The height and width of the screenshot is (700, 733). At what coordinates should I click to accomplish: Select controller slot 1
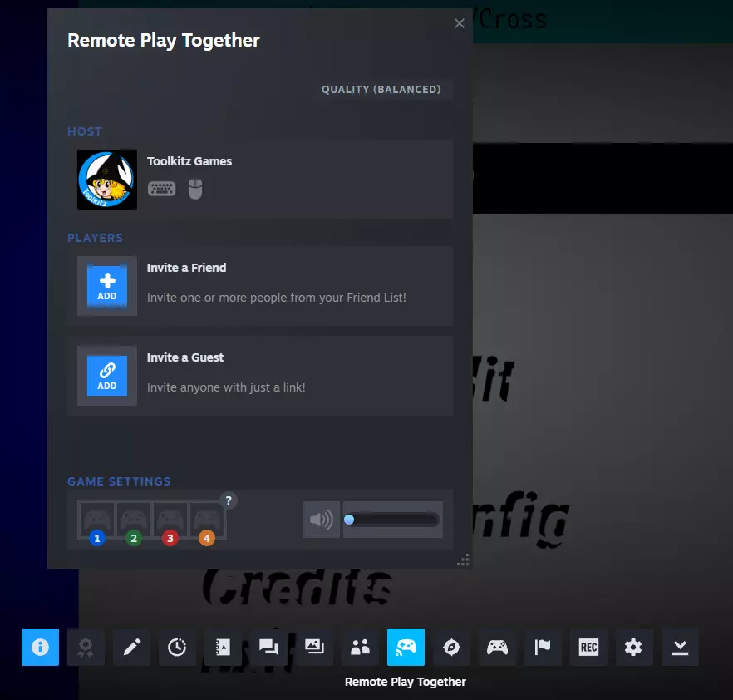coord(96,522)
